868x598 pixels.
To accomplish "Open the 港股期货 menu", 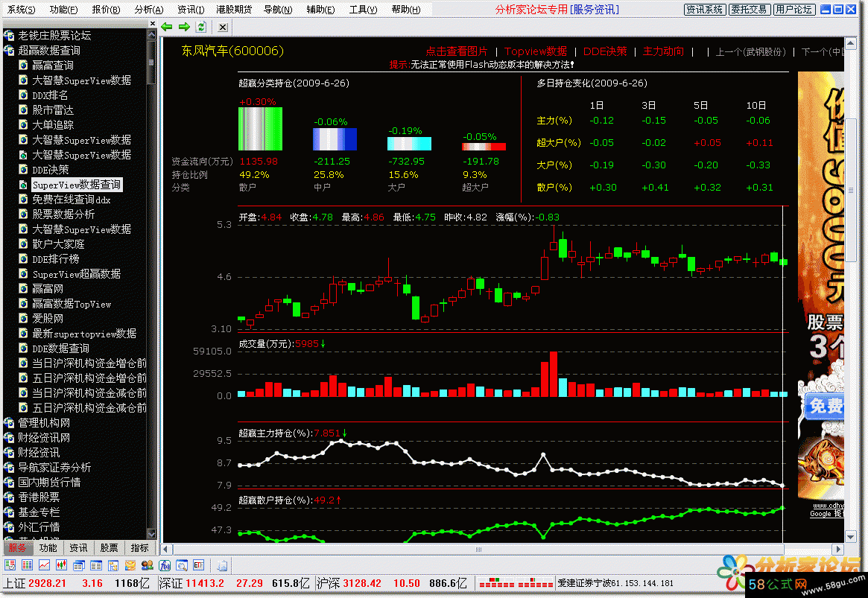I will tap(234, 10).
